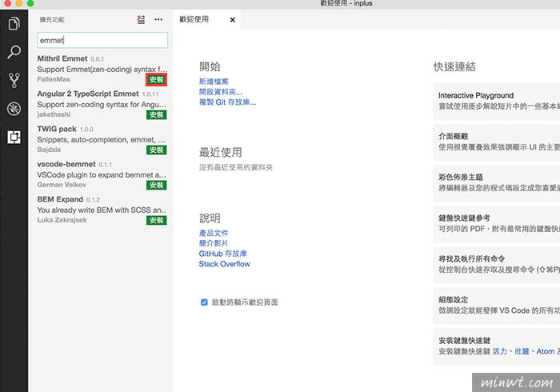Open the Search magnifier icon
The height and width of the screenshot is (392, 560).
coord(14,52)
